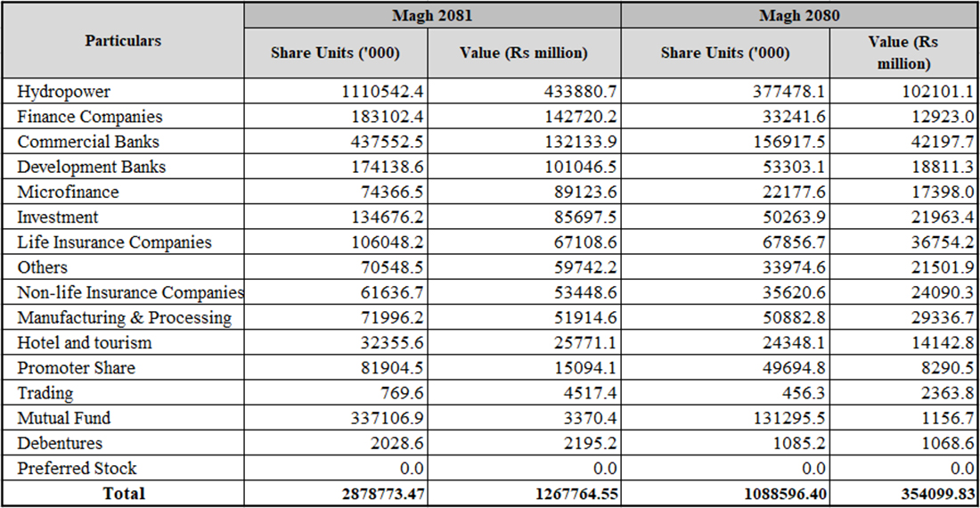
Task: Click the Hydropower row label
Action: pos(64,92)
